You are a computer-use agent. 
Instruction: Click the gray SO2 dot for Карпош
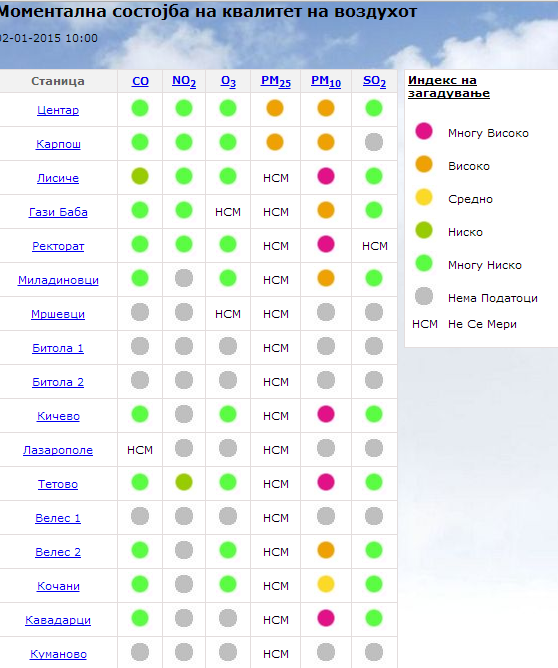[374, 142]
